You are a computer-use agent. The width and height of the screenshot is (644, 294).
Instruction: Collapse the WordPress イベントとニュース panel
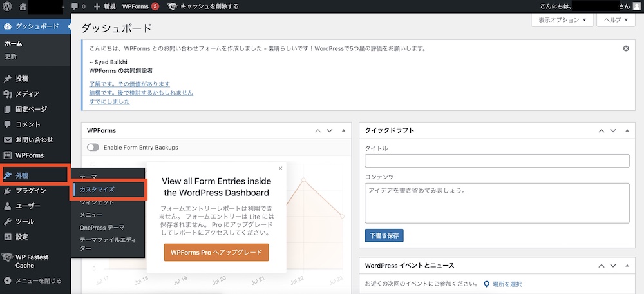pos(627,266)
